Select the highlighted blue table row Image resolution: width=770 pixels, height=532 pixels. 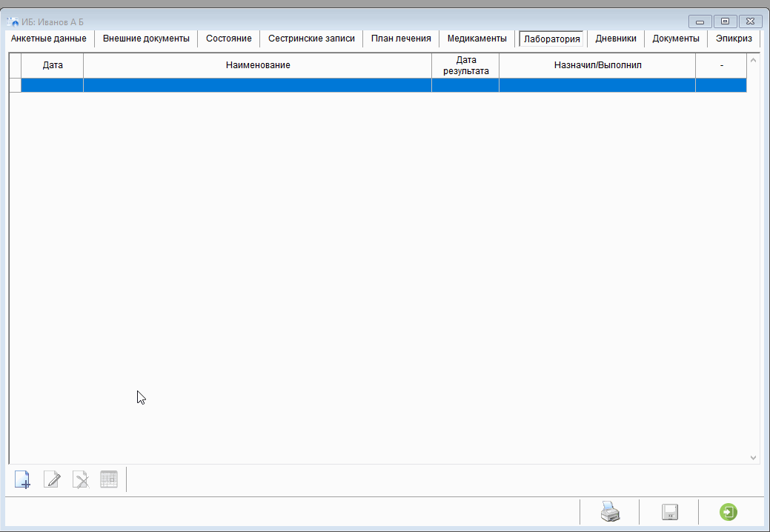pyautogui.click(x=257, y=85)
